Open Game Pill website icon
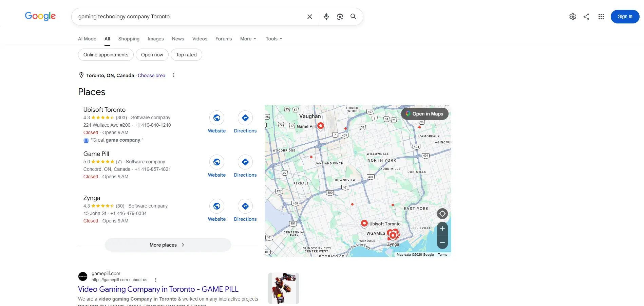The width and height of the screenshot is (644, 306). (x=217, y=162)
